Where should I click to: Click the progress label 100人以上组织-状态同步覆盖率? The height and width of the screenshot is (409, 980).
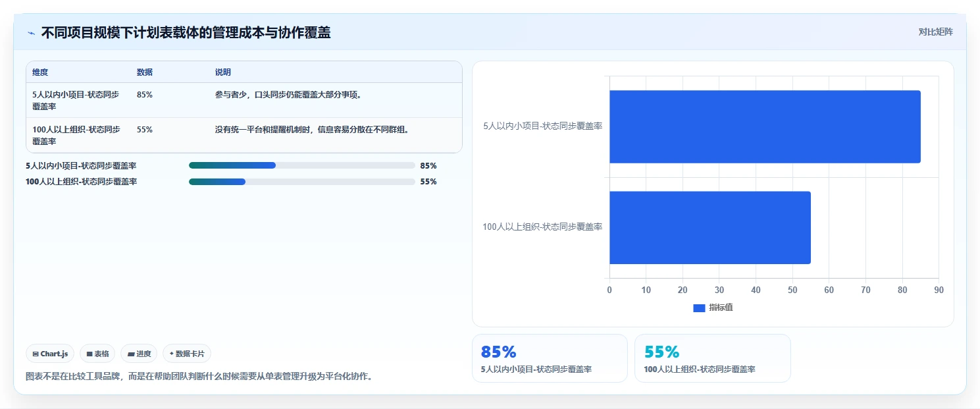[82, 182]
